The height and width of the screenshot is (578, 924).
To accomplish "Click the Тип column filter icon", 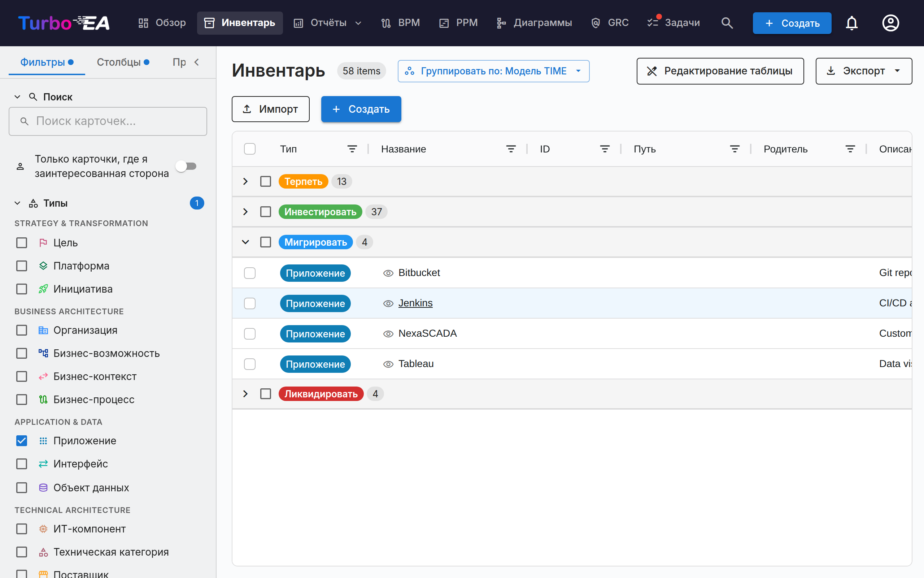I will pos(352,149).
